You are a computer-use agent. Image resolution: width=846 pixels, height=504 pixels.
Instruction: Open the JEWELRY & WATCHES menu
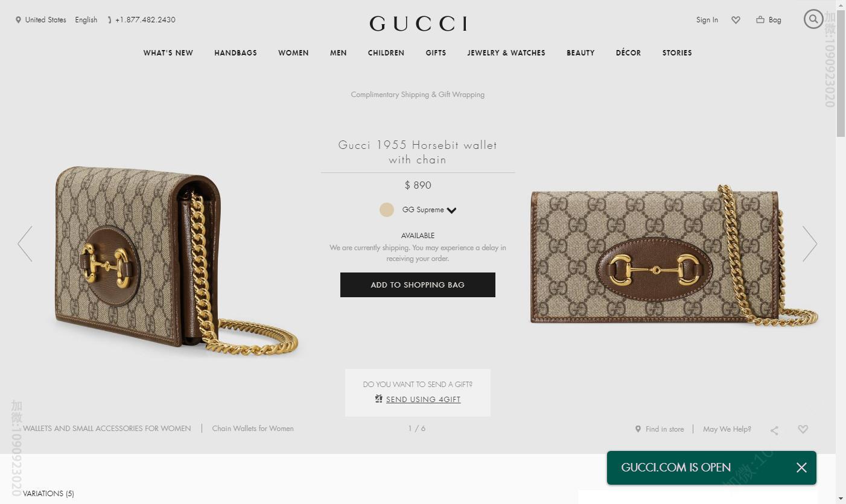(506, 53)
